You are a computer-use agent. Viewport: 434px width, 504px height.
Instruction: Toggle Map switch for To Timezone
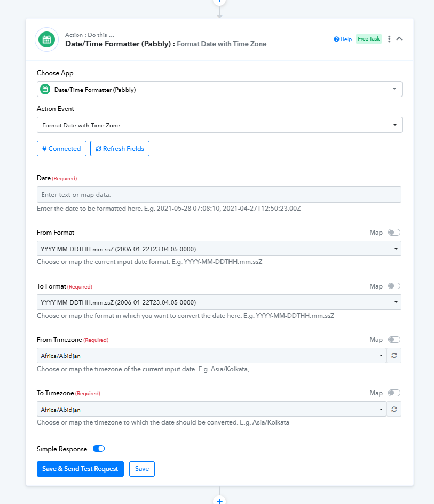coord(394,393)
